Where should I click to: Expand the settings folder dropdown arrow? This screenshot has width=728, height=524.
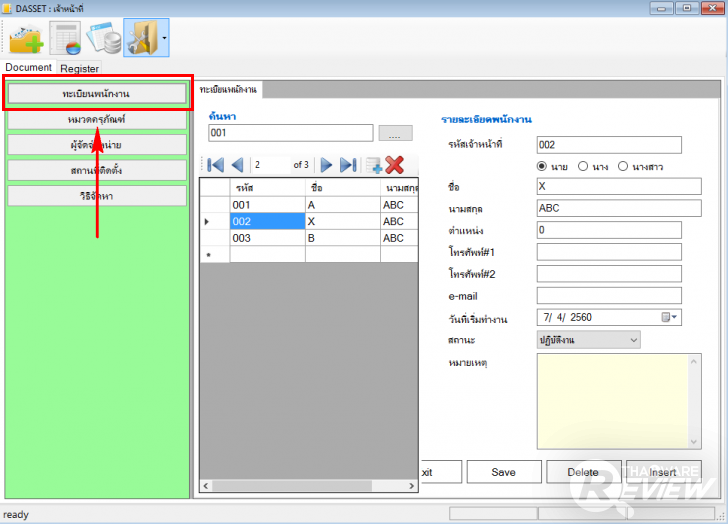(164, 38)
